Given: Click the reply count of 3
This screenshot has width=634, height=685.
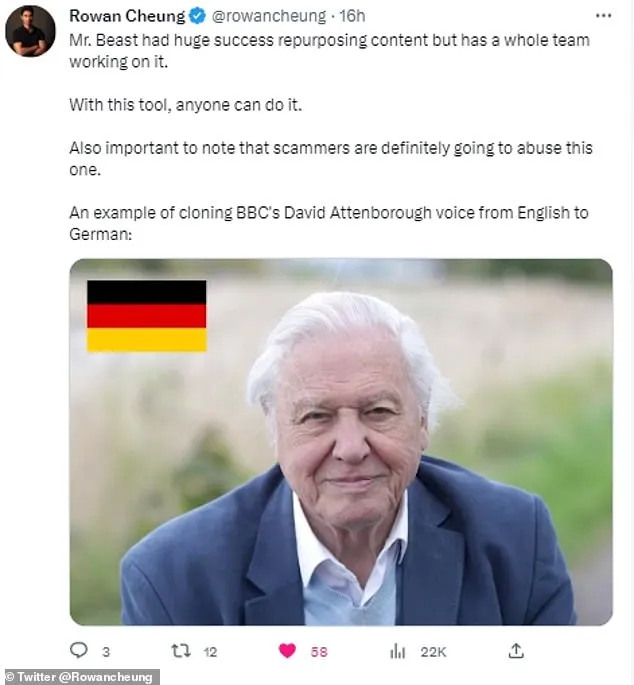Looking at the screenshot, I should click(106, 652).
